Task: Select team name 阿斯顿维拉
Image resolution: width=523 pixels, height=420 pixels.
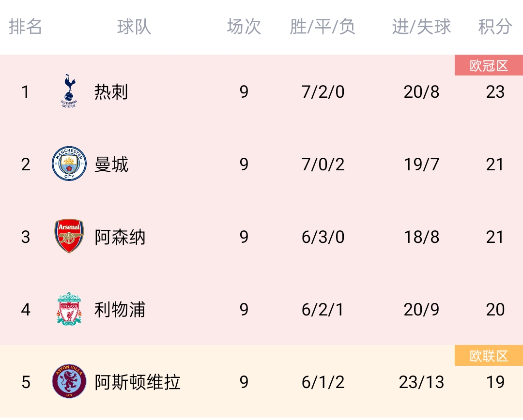Action: (x=138, y=382)
